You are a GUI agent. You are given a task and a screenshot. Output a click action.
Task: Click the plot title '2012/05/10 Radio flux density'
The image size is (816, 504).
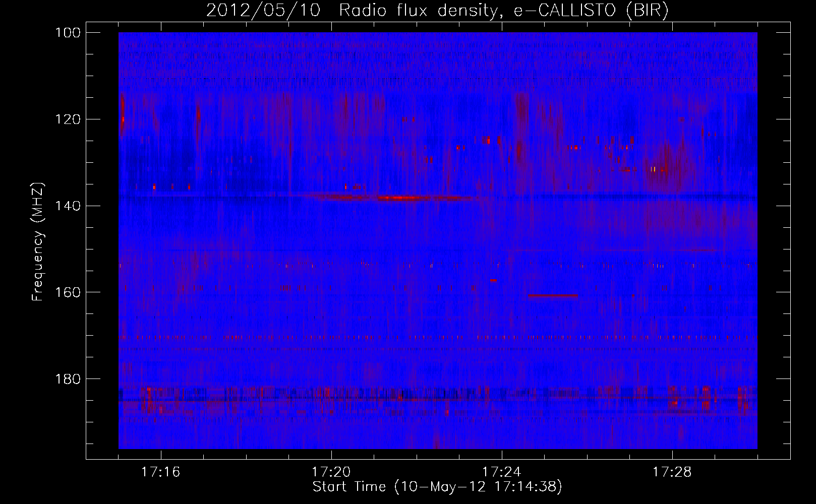(x=437, y=10)
